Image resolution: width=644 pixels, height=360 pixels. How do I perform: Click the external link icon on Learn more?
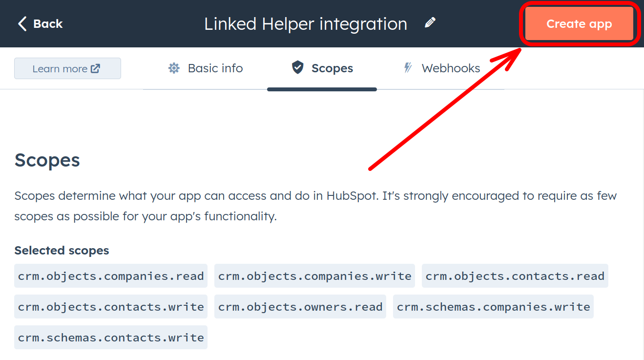(96, 68)
